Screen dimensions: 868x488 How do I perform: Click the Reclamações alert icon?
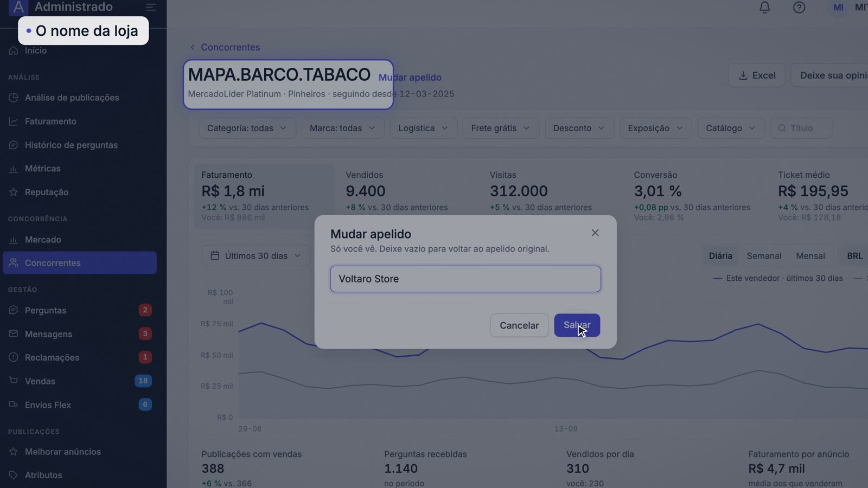[x=14, y=357]
